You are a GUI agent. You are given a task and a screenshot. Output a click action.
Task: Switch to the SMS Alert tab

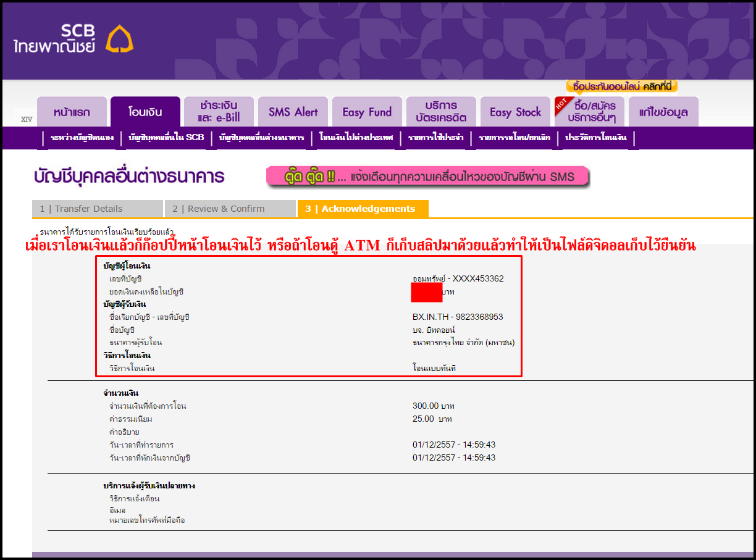tap(293, 112)
